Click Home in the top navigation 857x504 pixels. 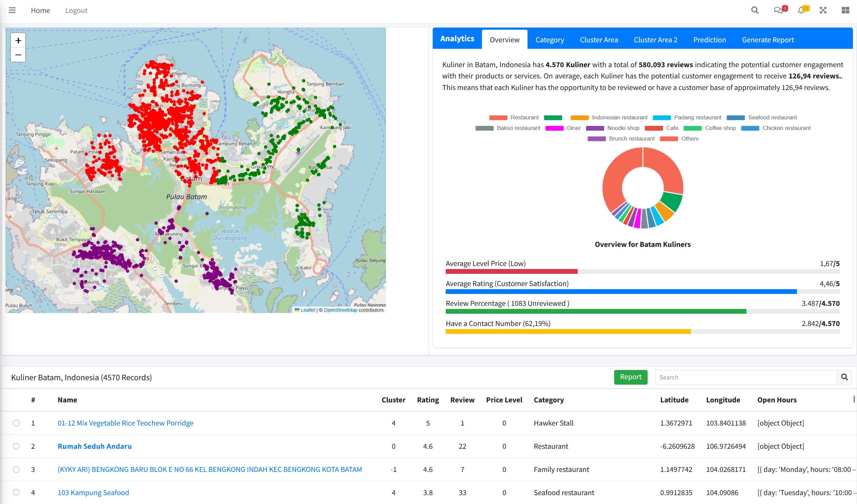(x=40, y=10)
